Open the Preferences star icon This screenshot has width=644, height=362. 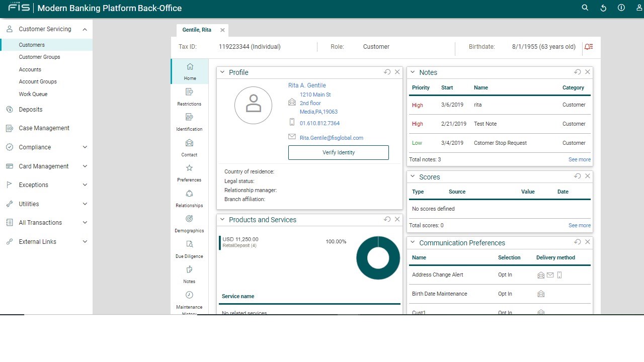(189, 168)
